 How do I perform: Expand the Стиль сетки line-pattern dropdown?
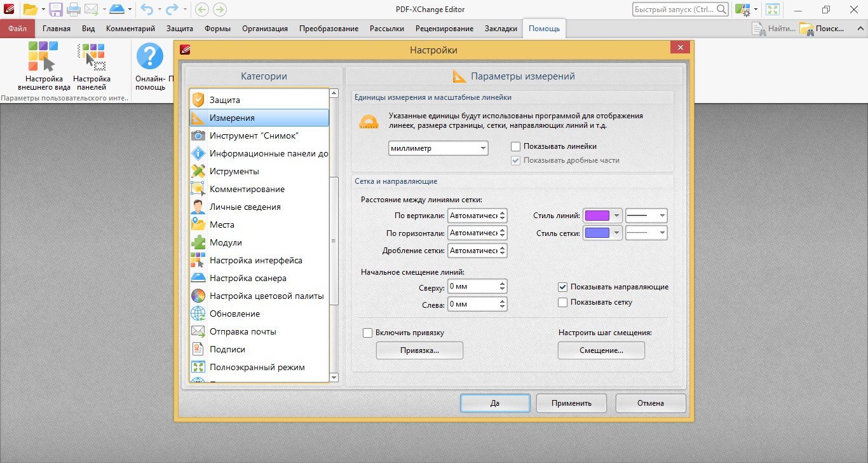click(x=646, y=233)
